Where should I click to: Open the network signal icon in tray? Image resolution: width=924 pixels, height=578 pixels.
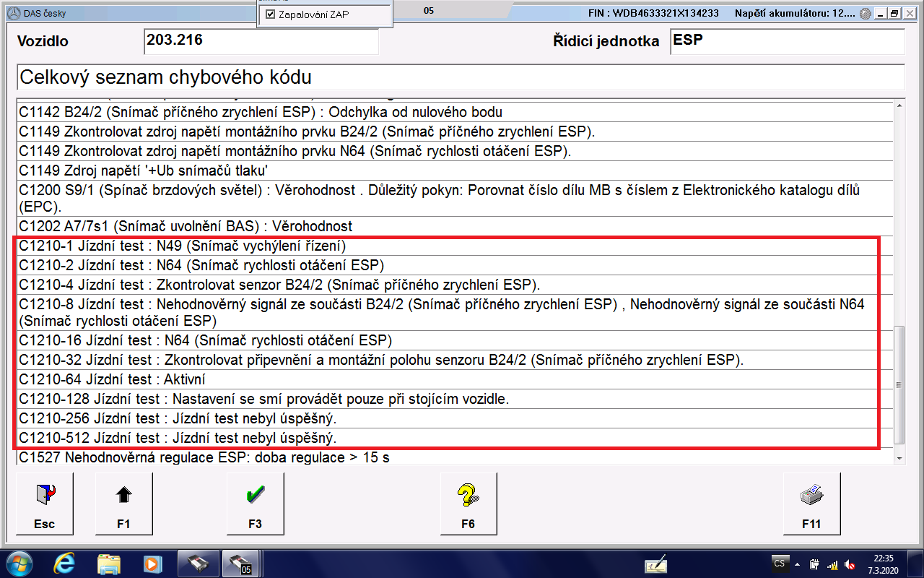(832, 564)
